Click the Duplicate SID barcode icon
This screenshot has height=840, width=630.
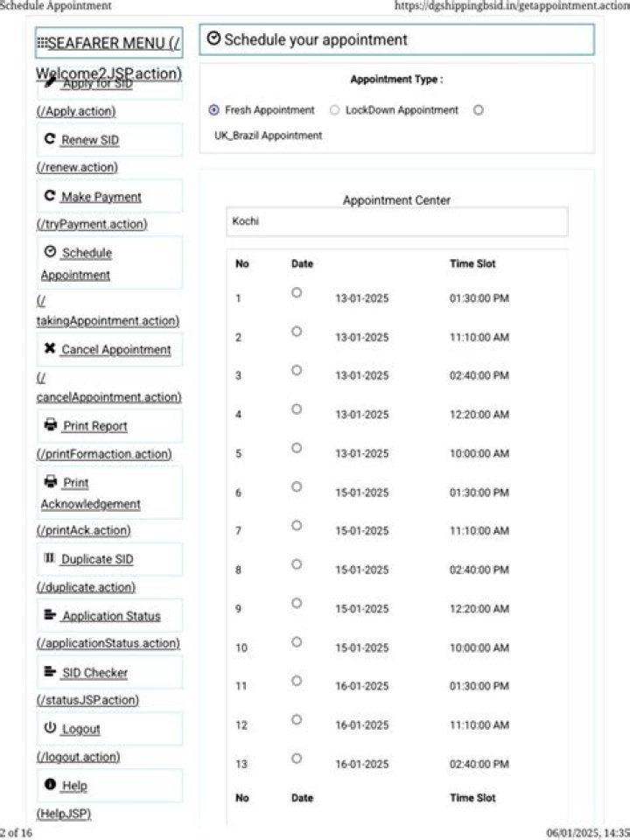point(50,557)
